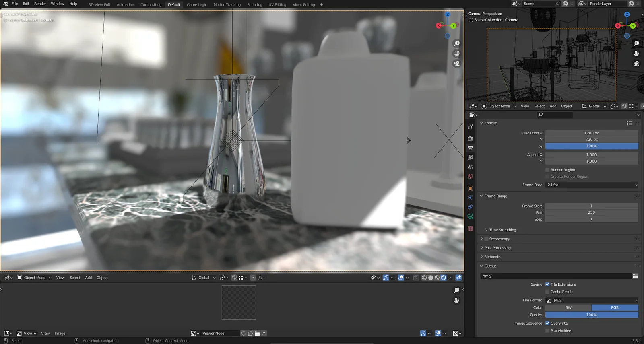644x344 pixels.
Task: Select BW color mode button
Action: tap(568, 307)
